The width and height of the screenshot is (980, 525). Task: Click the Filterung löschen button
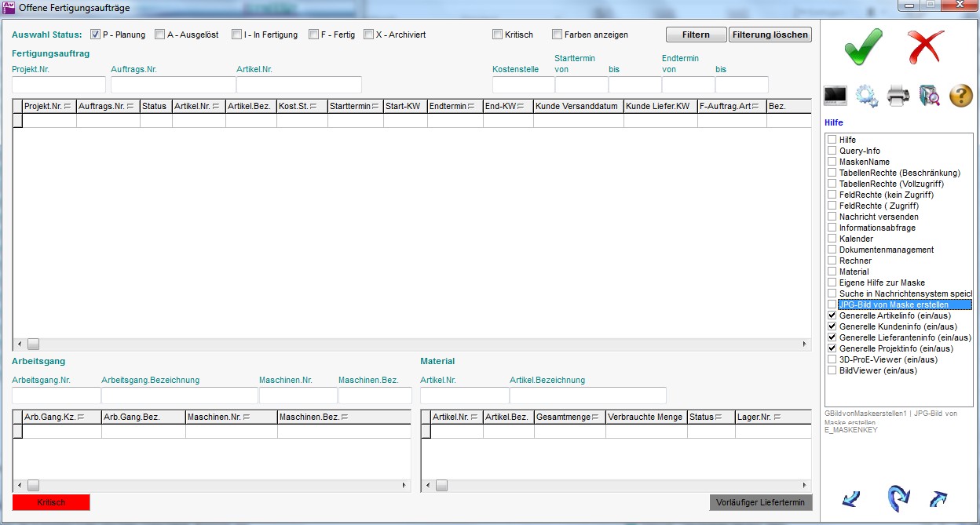770,35
